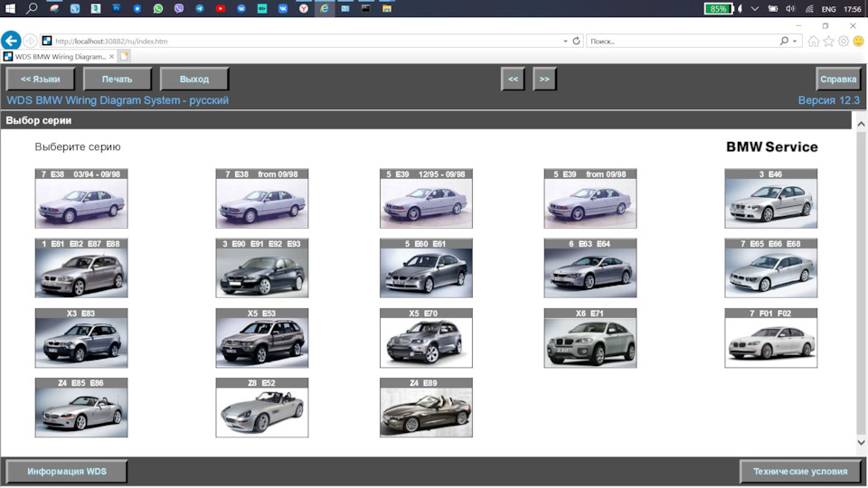Select the X5 E70 series thumbnail

(x=426, y=338)
